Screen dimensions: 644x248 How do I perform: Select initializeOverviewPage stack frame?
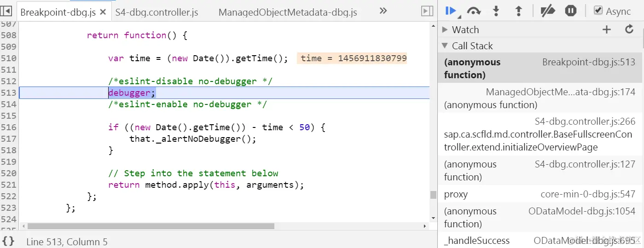click(540, 134)
